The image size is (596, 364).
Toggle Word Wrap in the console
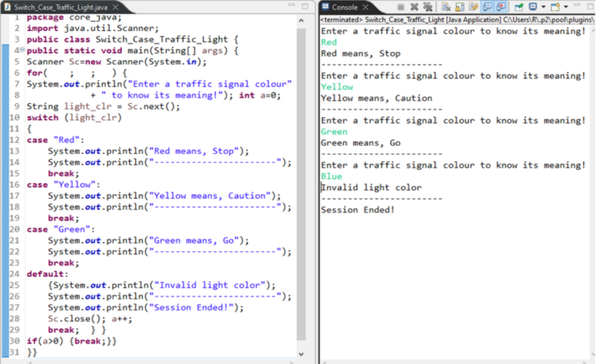tap(473, 7)
